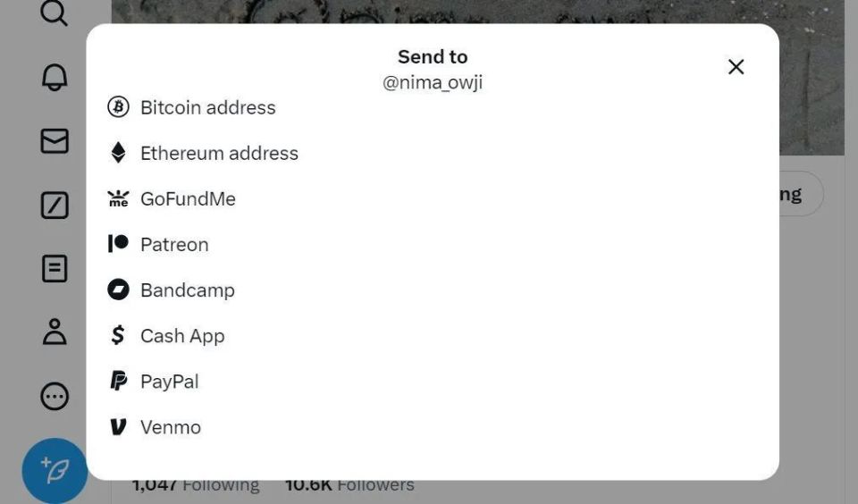The width and height of the screenshot is (858, 504).
Task: Click the Bitcoin logo icon
Action: [x=118, y=107]
